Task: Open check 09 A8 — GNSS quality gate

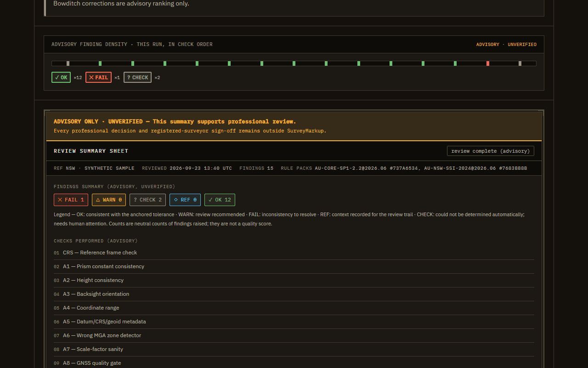Action: pos(294,363)
